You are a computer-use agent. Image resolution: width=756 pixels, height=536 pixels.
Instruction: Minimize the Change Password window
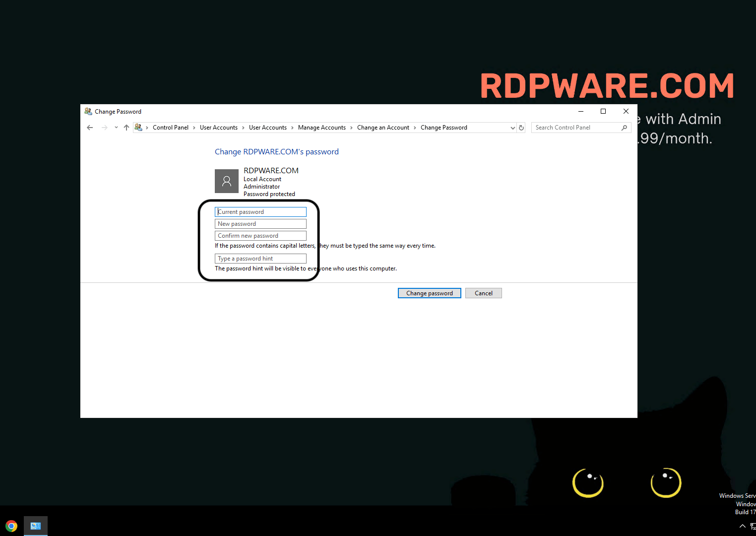[580, 111]
